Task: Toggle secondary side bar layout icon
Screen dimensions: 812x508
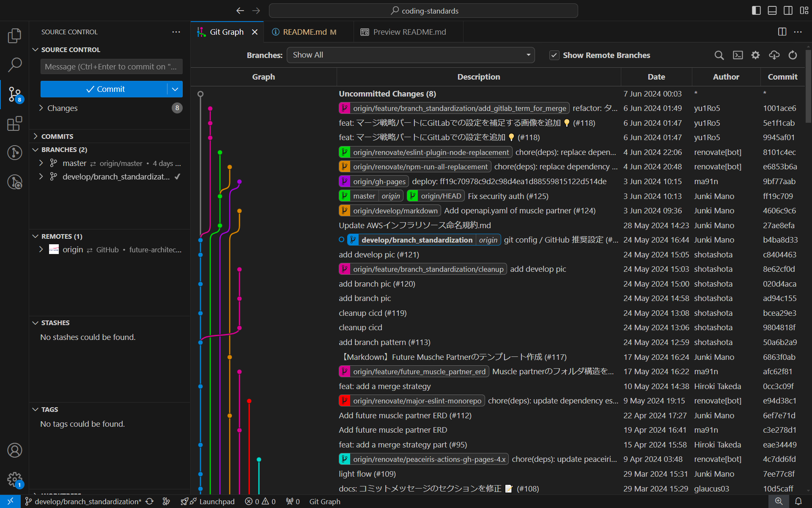Action: coord(788,11)
